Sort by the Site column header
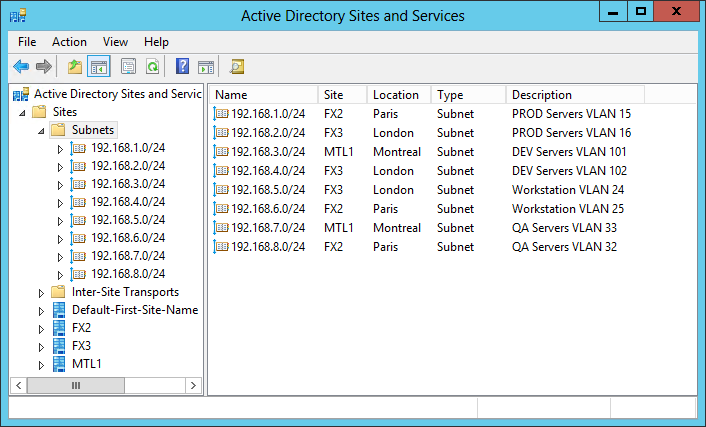Screen dimensions: 706x427 pos(343,95)
